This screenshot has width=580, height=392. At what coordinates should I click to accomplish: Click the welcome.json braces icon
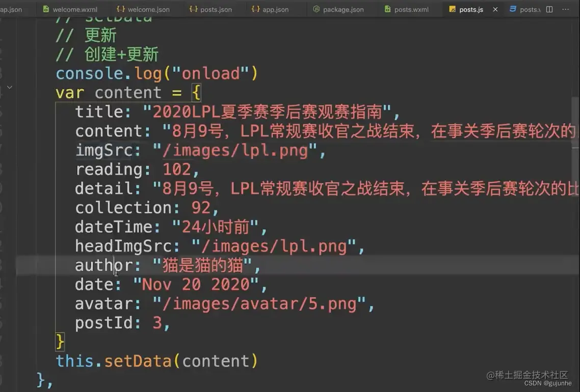tap(121, 9)
